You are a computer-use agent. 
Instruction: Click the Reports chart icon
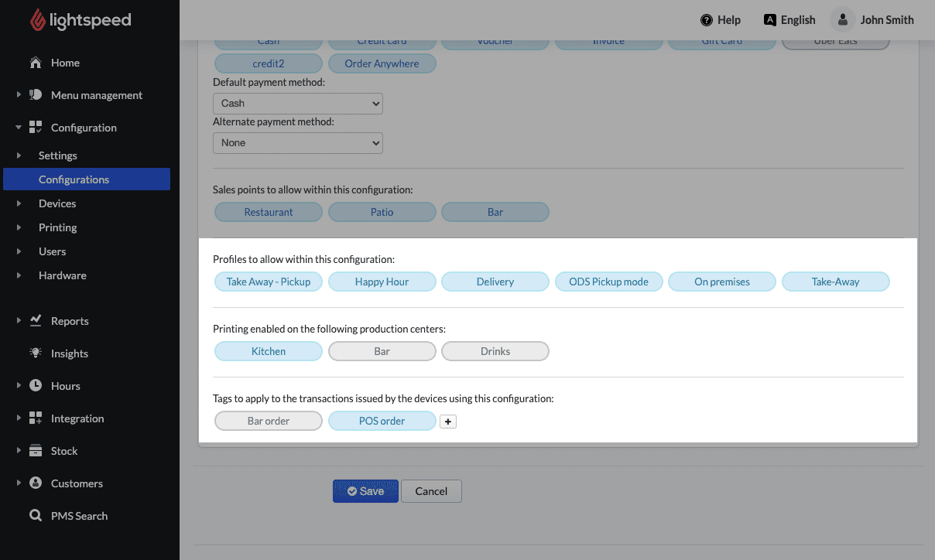(36, 321)
